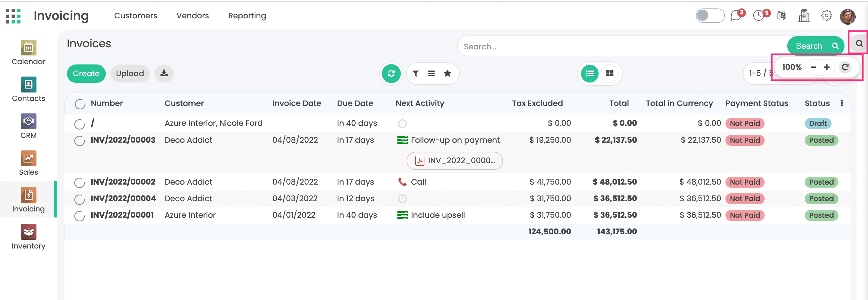Open the Reporting menu
The height and width of the screenshot is (300, 868).
tap(247, 16)
